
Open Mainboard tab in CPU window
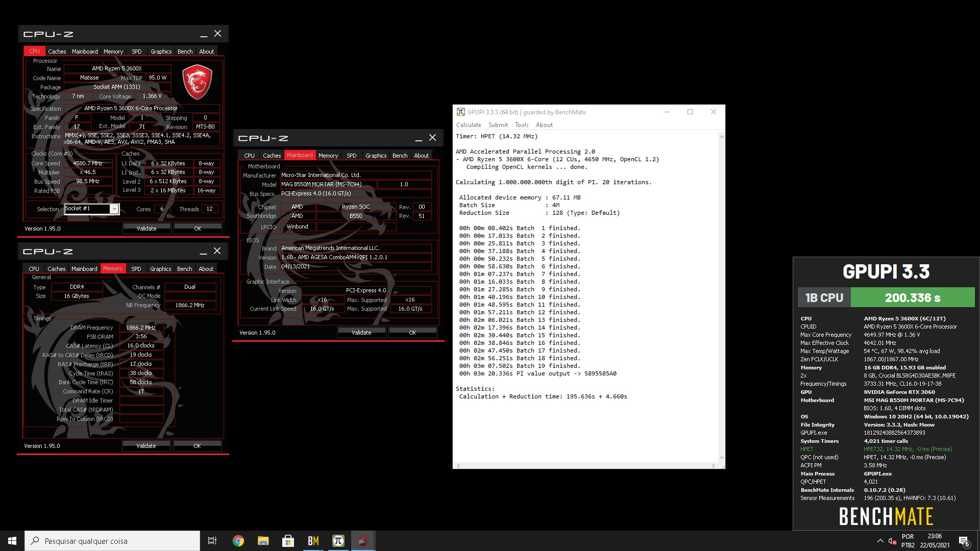coord(85,52)
